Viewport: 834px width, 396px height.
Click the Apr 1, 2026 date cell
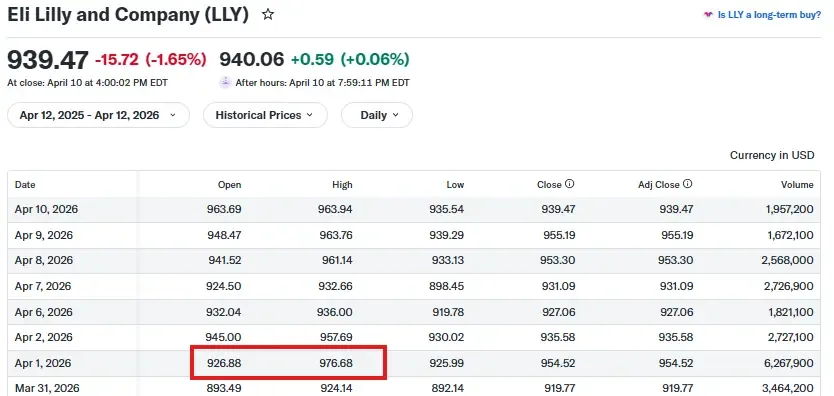click(43, 364)
